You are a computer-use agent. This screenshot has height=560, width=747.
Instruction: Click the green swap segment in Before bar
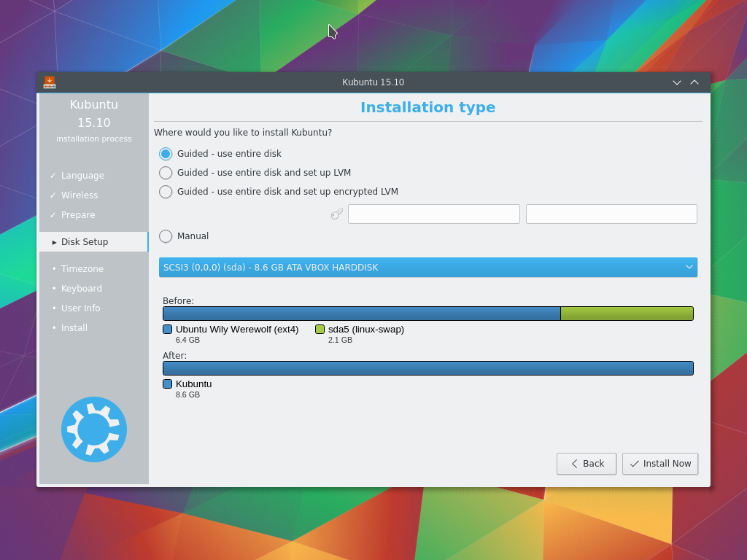coord(627,314)
